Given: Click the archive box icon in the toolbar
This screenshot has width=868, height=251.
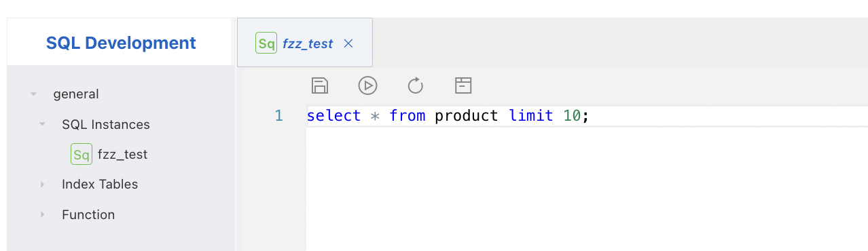Looking at the screenshot, I should click(x=463, y=85).
